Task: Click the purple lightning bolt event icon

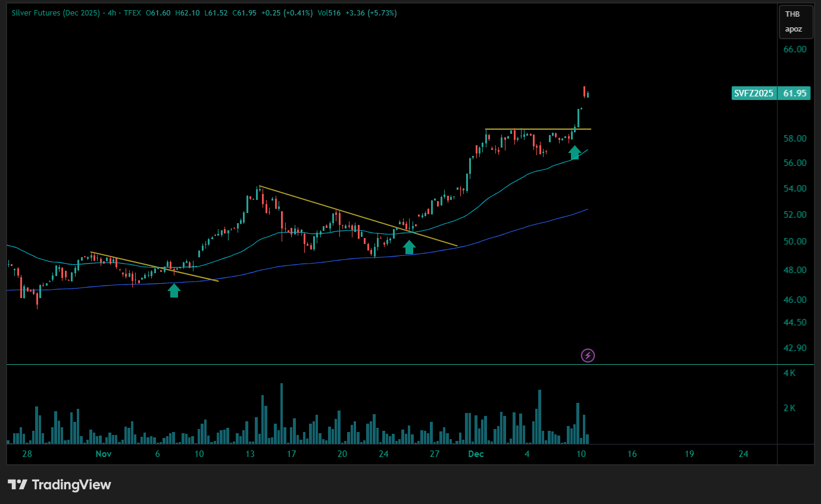Action: [588, 356]
